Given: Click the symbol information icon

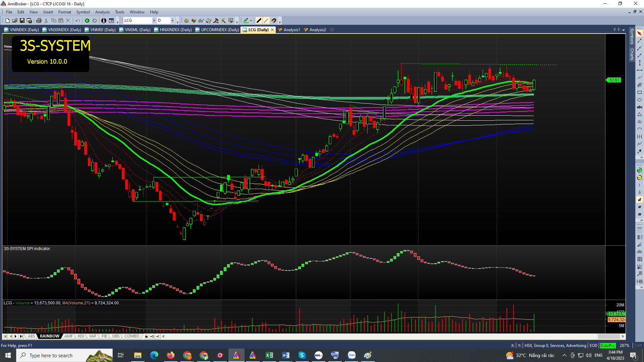Looking at the screenshot, I should pos(104,20).
